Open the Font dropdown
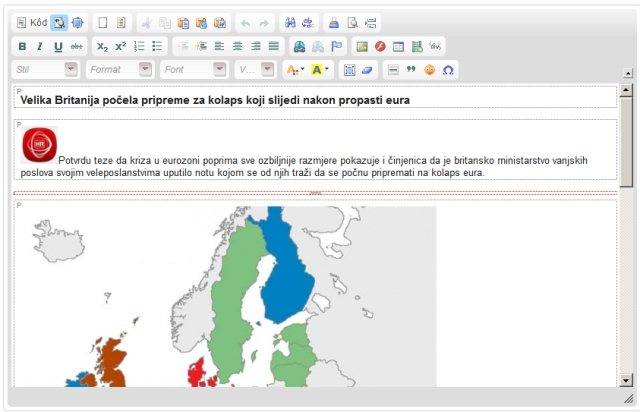 tap(193, 70)
